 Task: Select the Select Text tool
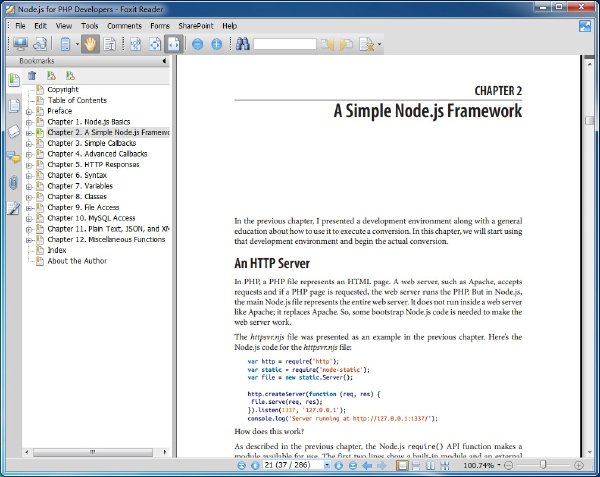[110, 44]
